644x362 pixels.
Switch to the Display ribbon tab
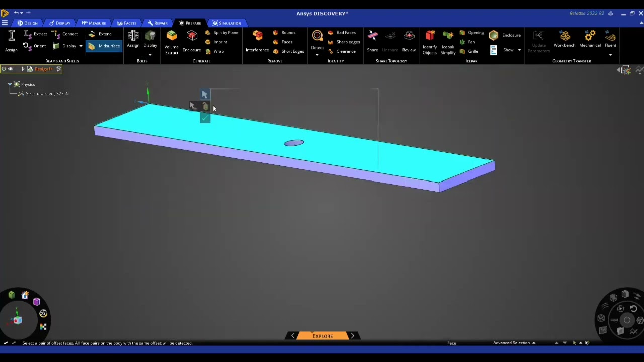(60, 23)
